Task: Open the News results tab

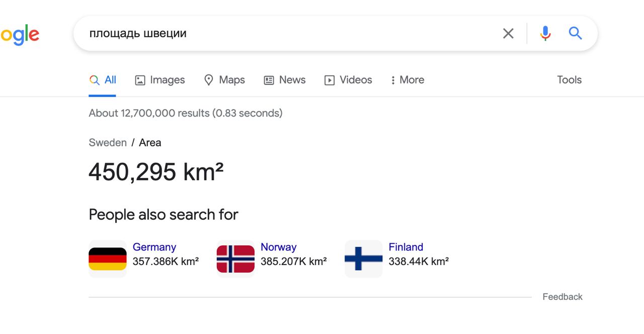Action: [285, 80]
